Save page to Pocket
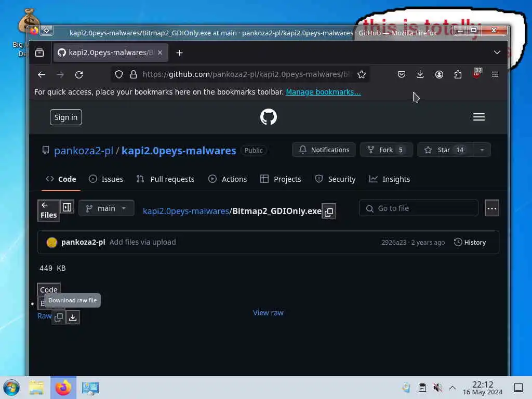 pos(402,74)
